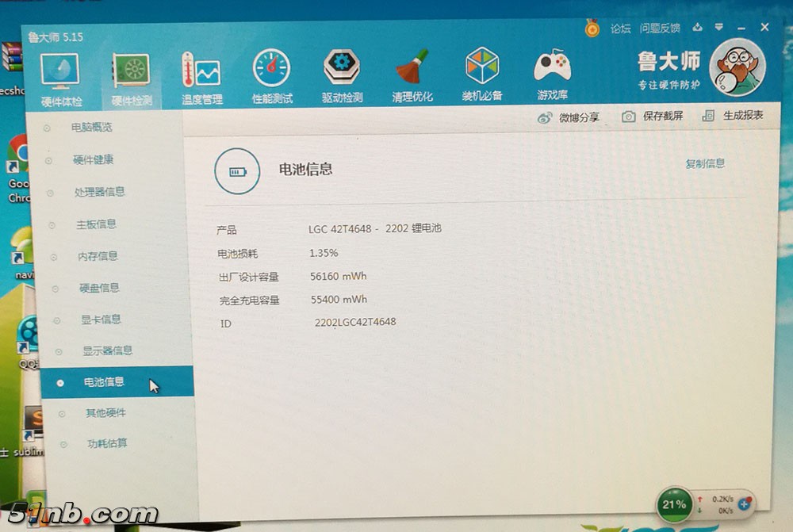Click the skin icon beside 问题反馈
Screen dimensions: 793x532
[x=697, y=27]
